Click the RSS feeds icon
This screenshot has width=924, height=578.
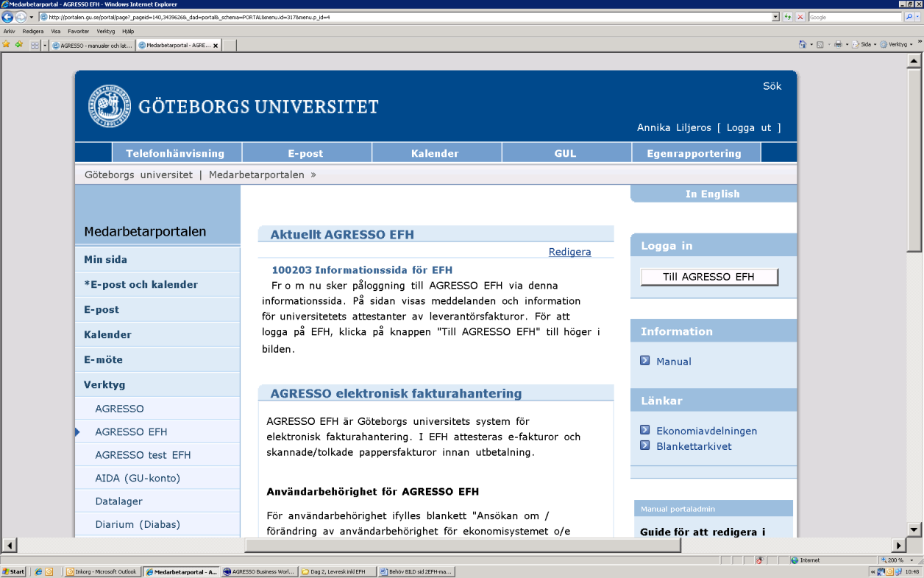point(820,44)
